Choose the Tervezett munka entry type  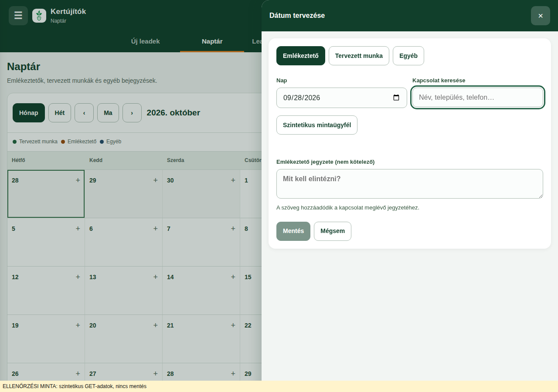pos(359,56)
